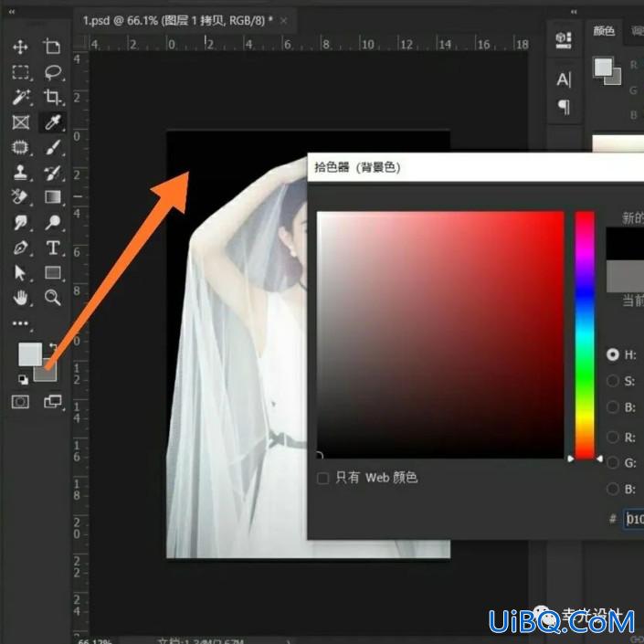This screenshot has height=644, width=644.
Task: Swap foreground and background colors
Action: pyautogui.click(x=53, y=346)
